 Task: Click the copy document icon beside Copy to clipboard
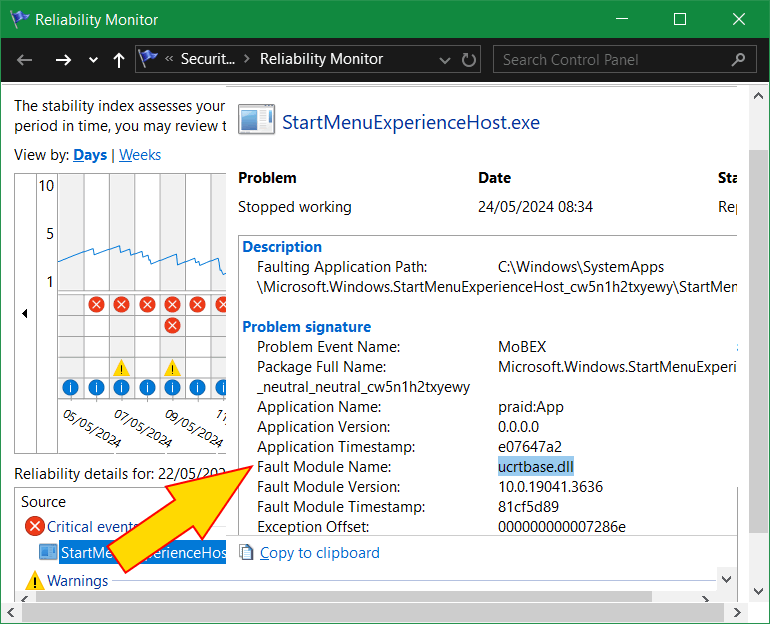point(246,552)
